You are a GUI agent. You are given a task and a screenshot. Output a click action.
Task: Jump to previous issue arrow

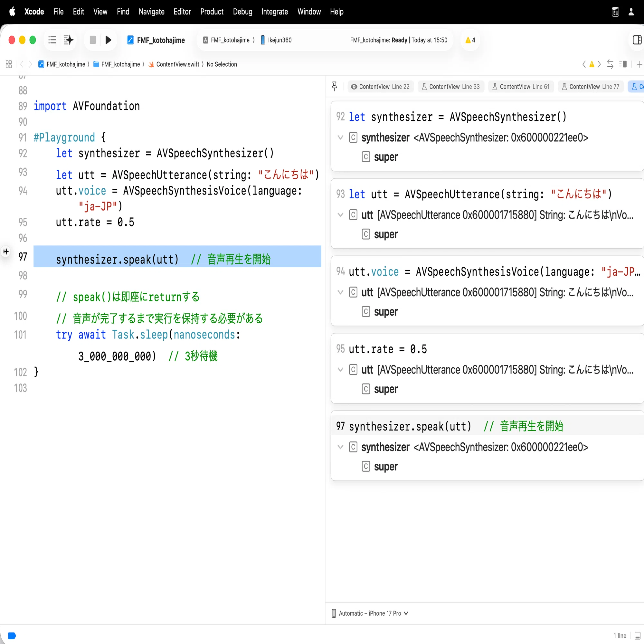584,64
